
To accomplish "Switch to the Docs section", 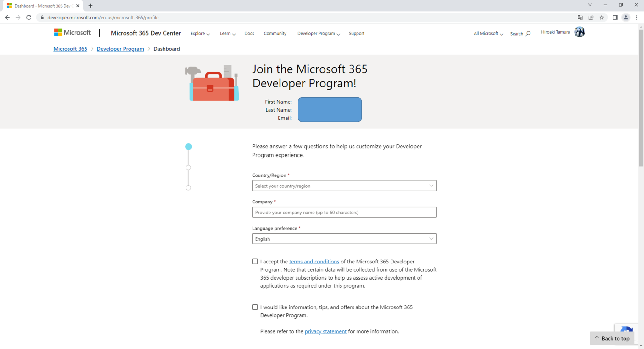I will coord(249,33).
